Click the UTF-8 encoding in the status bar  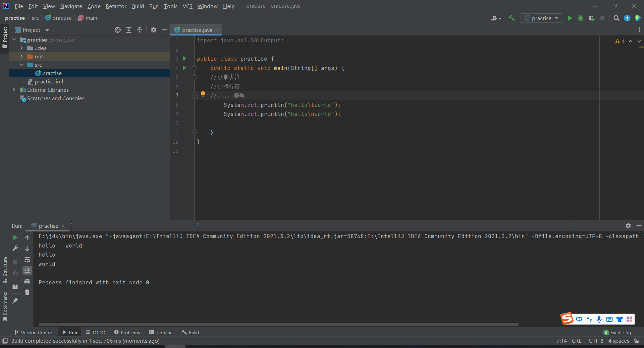(596, 341)
